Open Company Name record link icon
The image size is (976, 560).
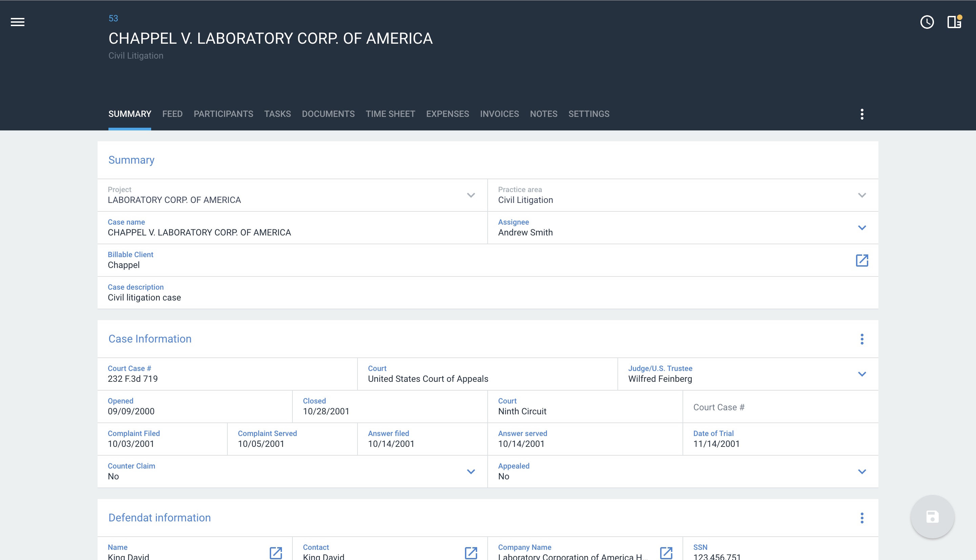[x=666, y=553]
